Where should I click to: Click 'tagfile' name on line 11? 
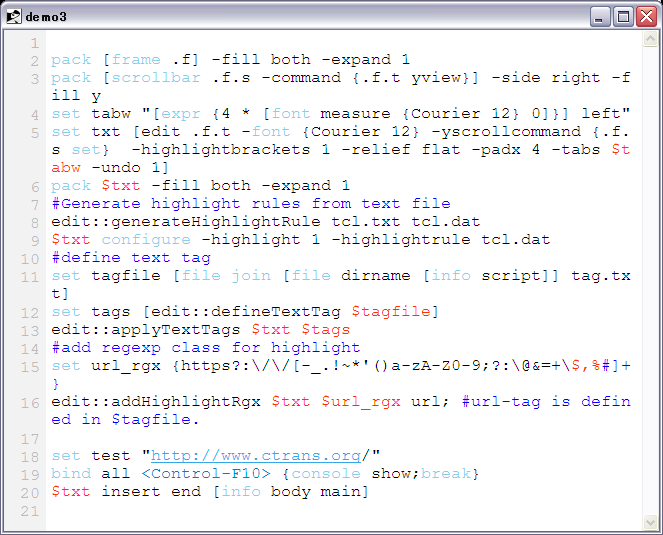point(126,276)
